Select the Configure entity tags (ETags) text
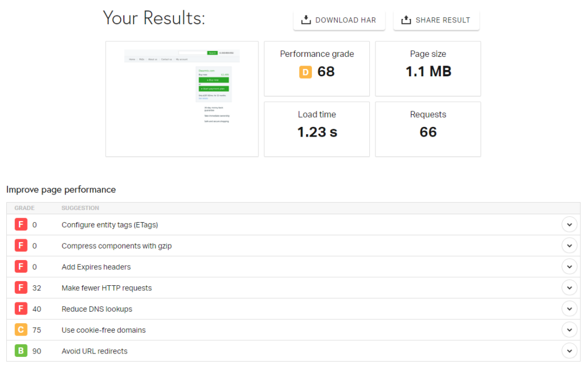This screenshot has width=588, height=369. click(110, 225)
